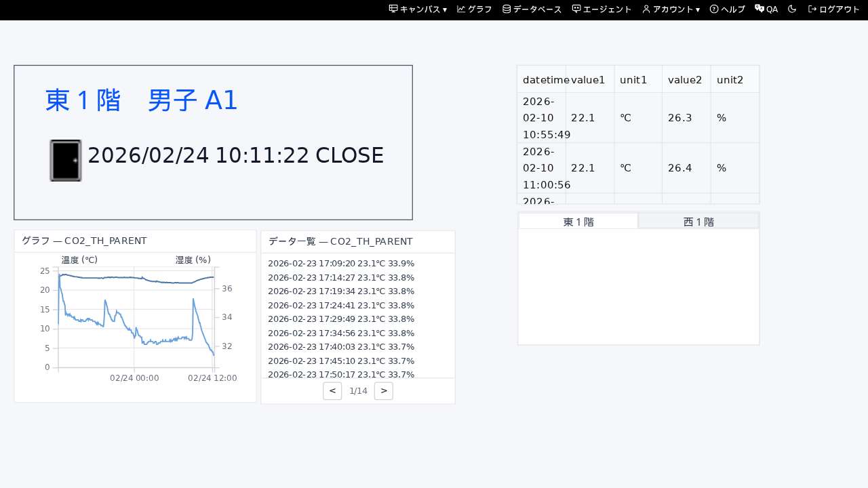The image size is (868, 488).
Task: Click the temperature-humidity line chart
Action: point(136,319)
